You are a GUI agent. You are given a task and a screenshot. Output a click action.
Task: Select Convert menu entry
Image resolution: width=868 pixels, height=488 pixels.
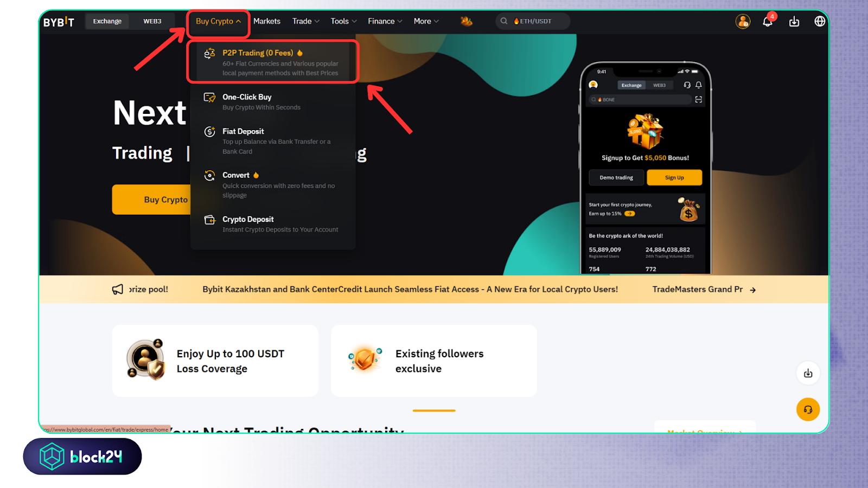click(x=273, y=185)
